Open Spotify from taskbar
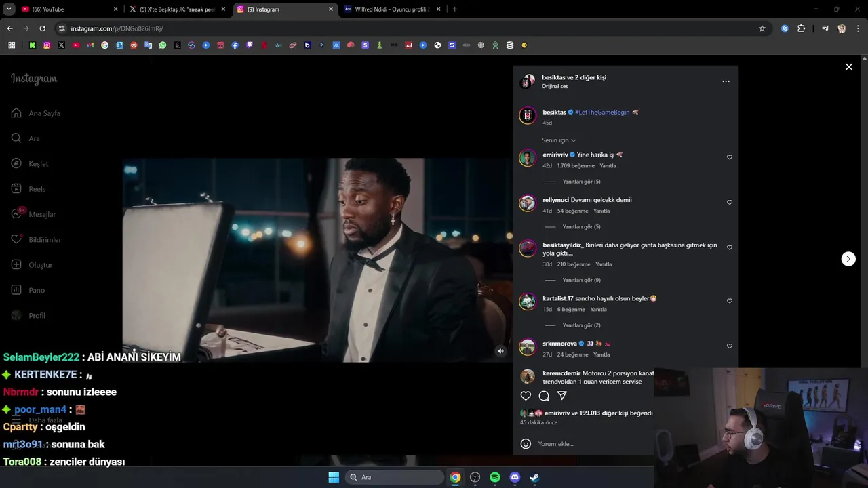 point(495,477)
